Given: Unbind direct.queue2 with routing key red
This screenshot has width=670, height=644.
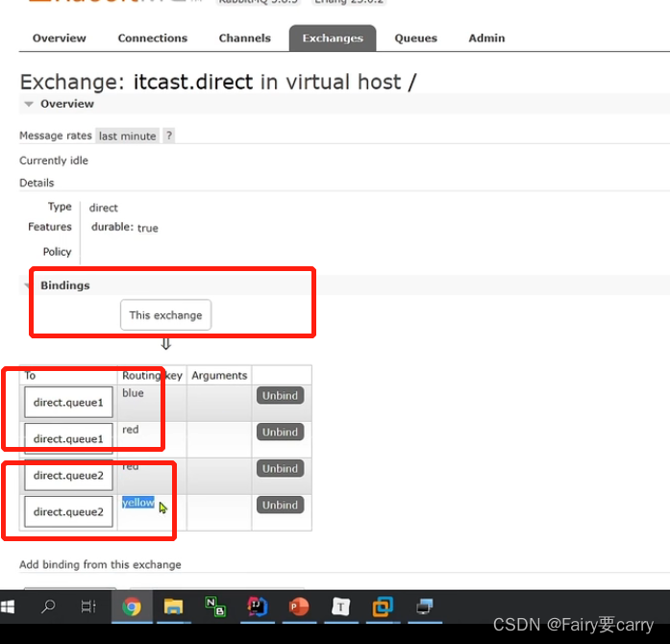Looking at the screenshot, I should [x=280, y=468].
